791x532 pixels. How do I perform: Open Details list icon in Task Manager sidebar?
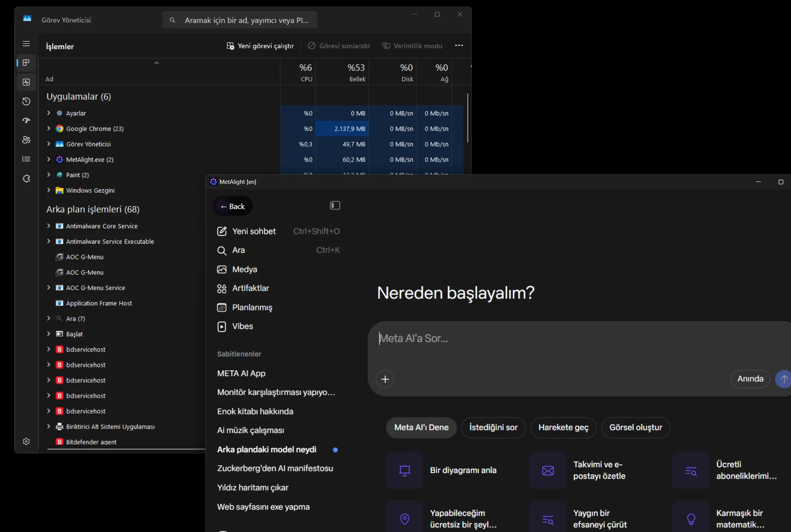coord(26,159)
